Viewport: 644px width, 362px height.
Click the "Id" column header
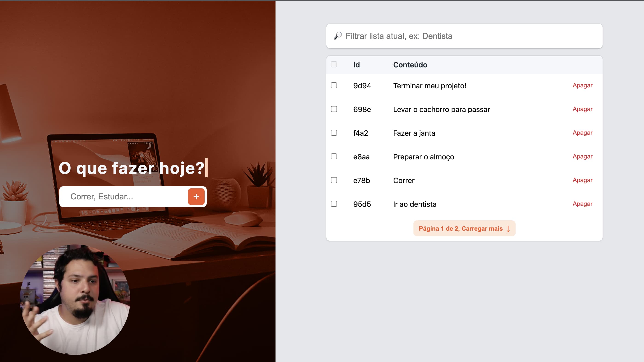pos(356,65)
